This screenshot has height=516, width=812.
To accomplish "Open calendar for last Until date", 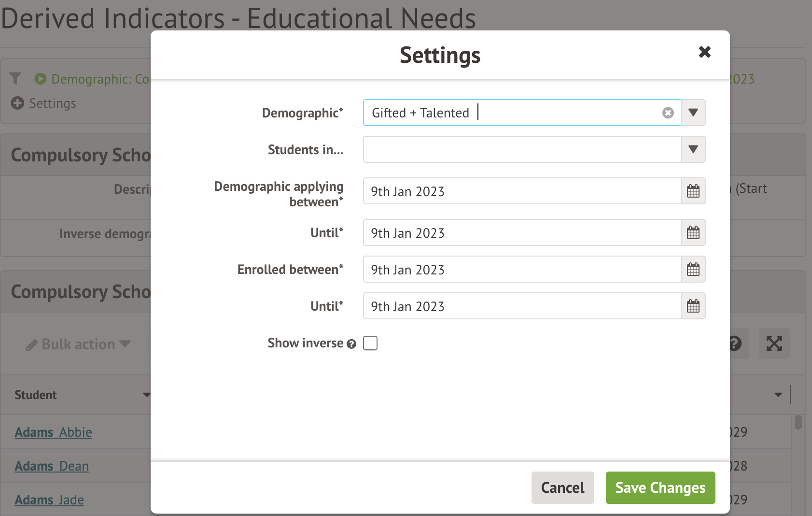I will pos(693,306).
